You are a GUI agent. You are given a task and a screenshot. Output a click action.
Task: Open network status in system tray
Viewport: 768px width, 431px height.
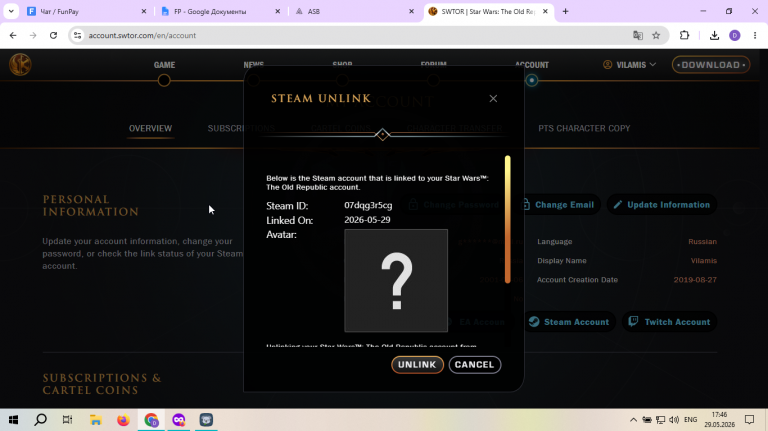pos(660,420)
